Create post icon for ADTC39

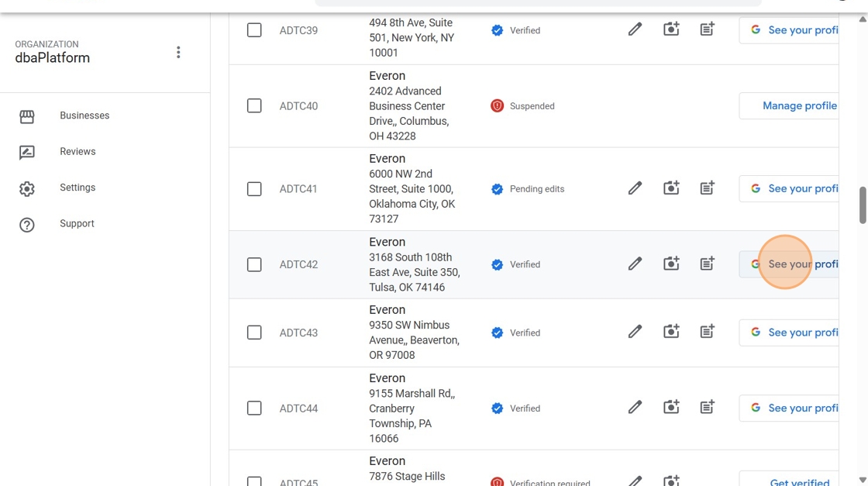(707, 29)
